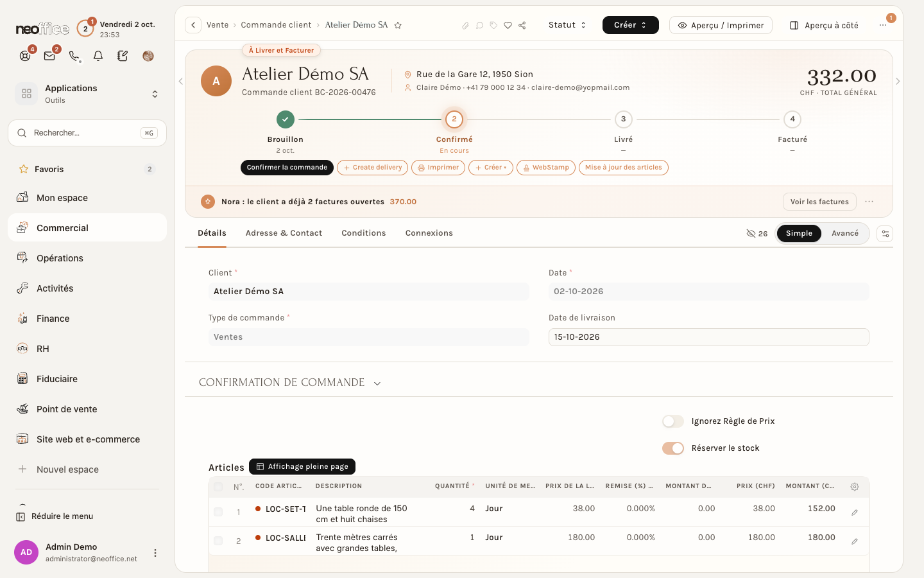The width and height of the screenshot is (924, 578).
Task: Click the notifications bell icon
Action: click(98, 56)
